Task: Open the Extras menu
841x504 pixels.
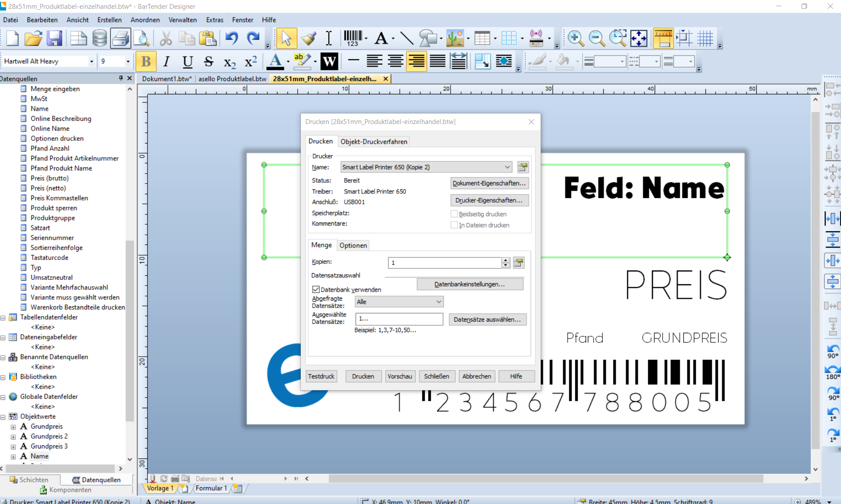Action: (215, 20)
